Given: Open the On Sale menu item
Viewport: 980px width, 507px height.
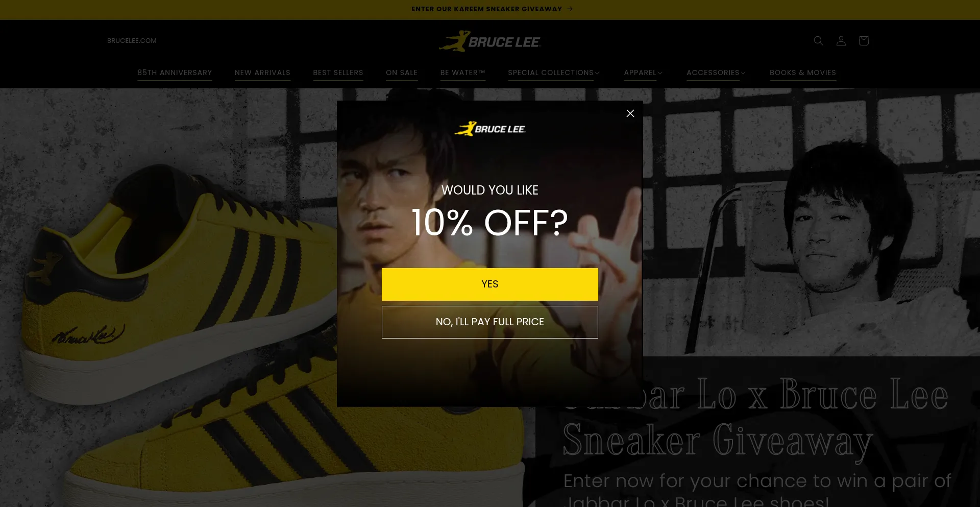Looking at the screenshot, I should [402, 73].
